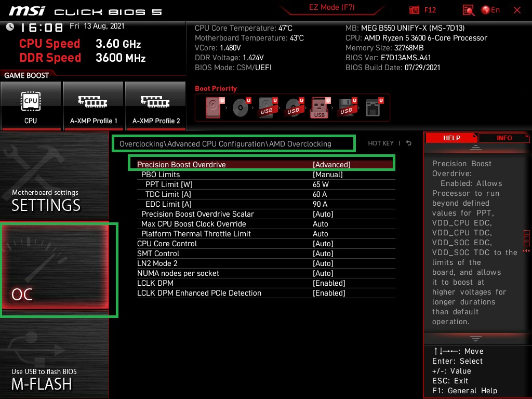This screenshot has height=399, width=532.
Task: Click the CD/DVD drive boot icon
Action: point(239,107)
